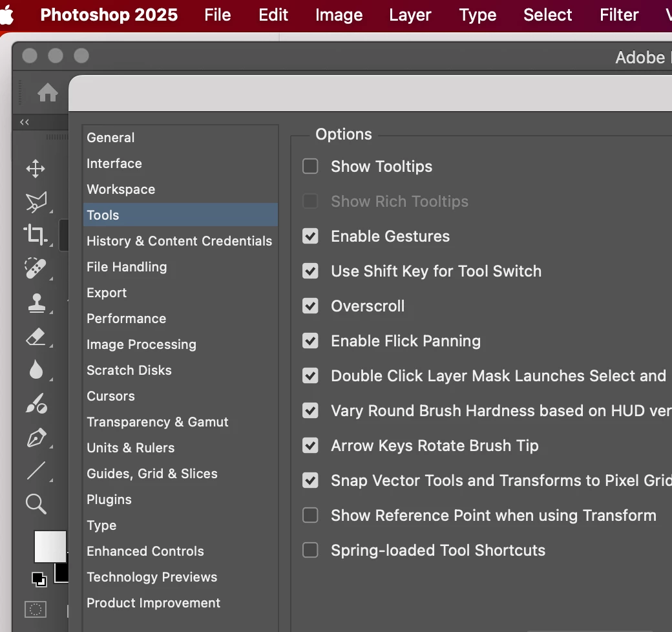Screen dimensions: 672x632
Task: Collapse toolbar with double-arrow icon
Action: point(25,122)
